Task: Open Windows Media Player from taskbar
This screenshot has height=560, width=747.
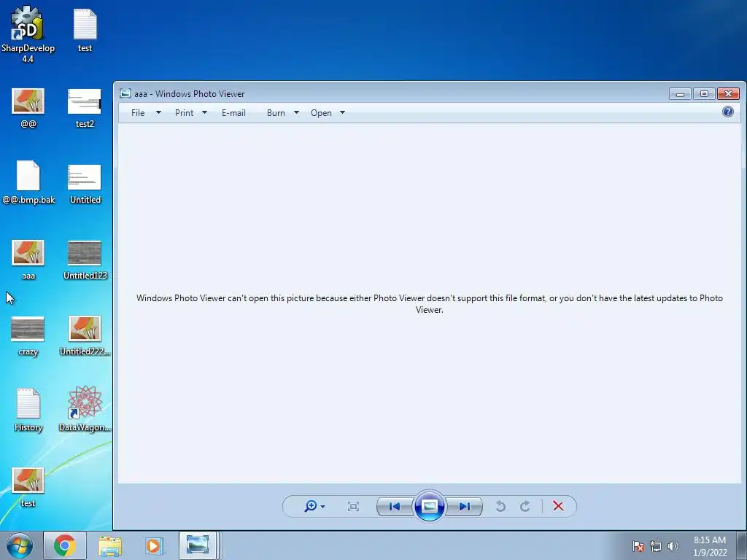Action: [x=153, y=545]
